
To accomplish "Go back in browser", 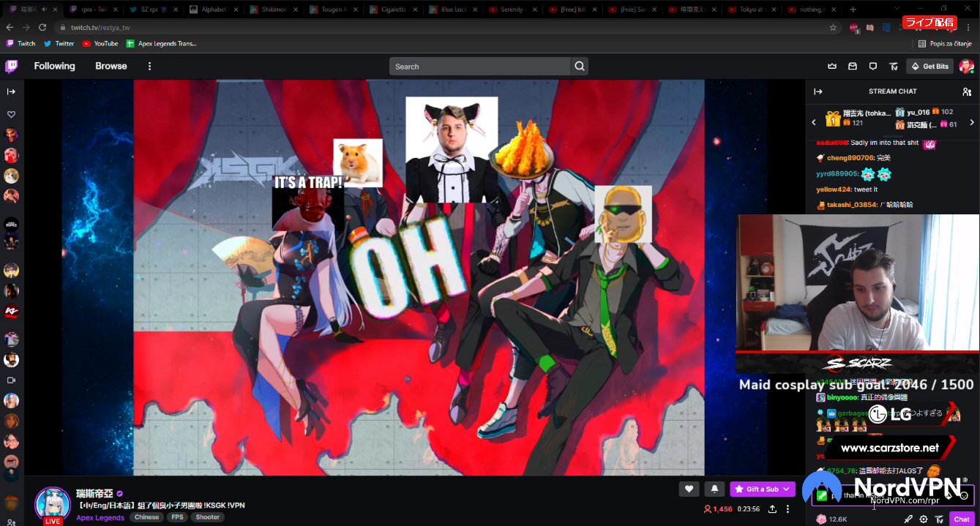I will 10,27.
